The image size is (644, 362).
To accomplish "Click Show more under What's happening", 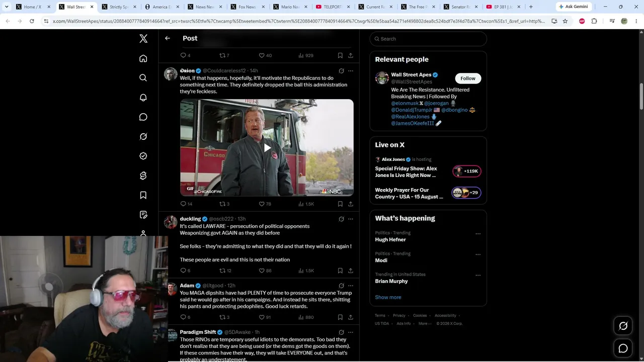I will coord(388,297).
